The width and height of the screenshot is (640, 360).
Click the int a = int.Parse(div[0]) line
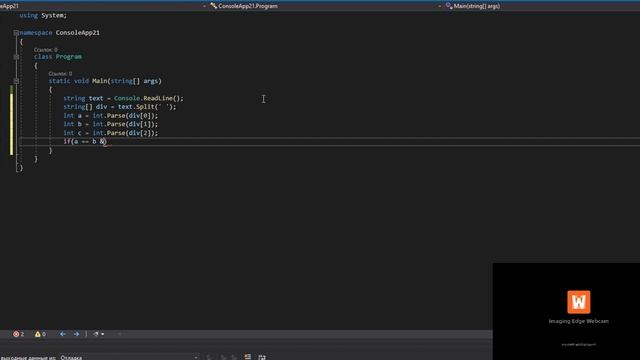tap(110, 116)
